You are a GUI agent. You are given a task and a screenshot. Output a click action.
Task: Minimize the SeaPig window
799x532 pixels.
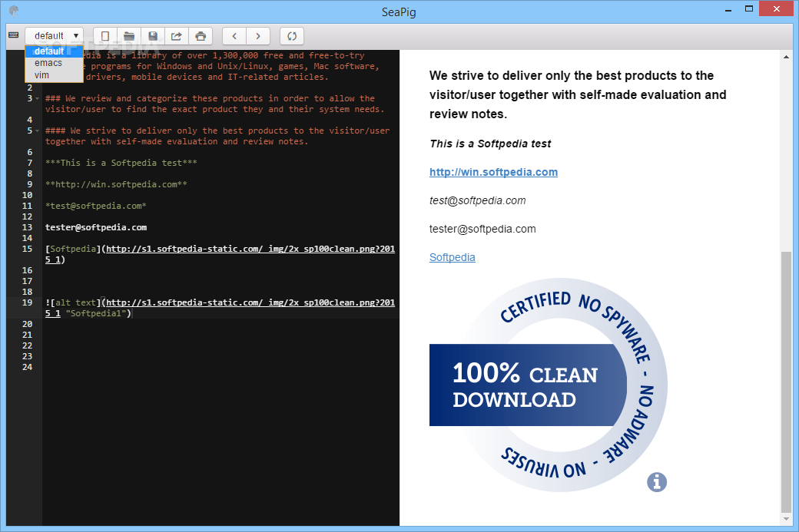coord(728,9)
